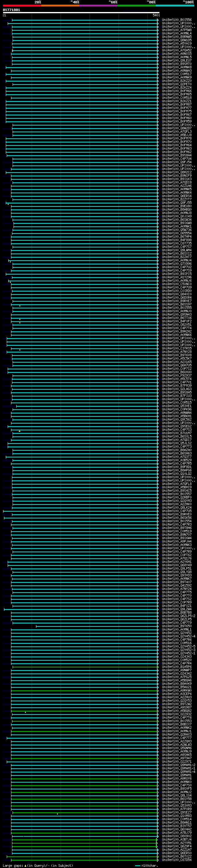
Task: Click label UniRef100_B0FM59
Action: point(176,122)
